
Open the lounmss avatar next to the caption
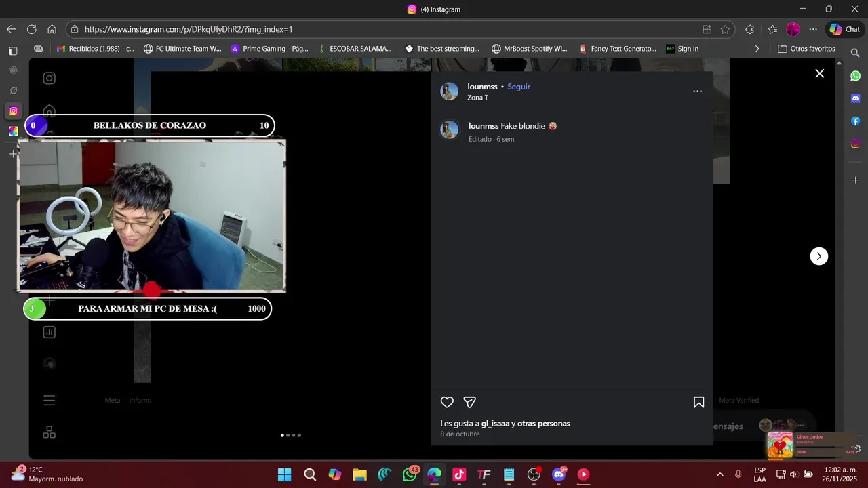click(449, 129)
